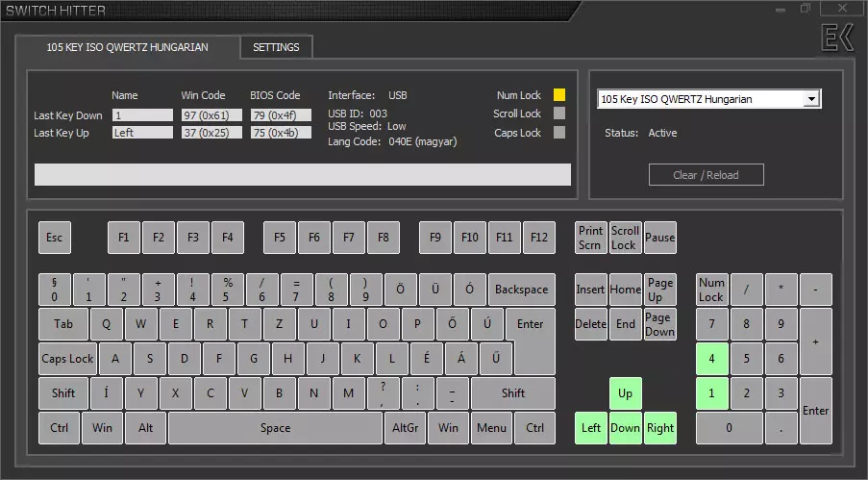This screenshot has width=868, height=480.
Task: Click the EK logo icon
Action: (x=836, y=39)
